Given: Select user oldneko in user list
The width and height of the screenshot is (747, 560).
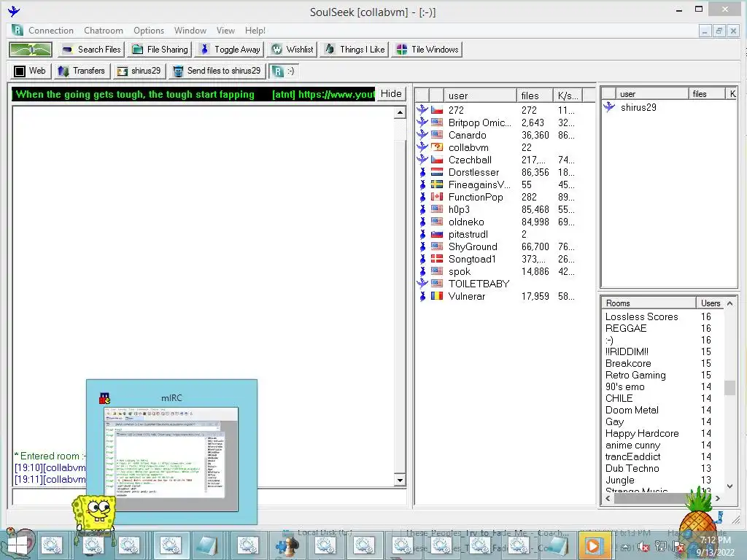Looking at the screenshot, I should pos(466,222).
